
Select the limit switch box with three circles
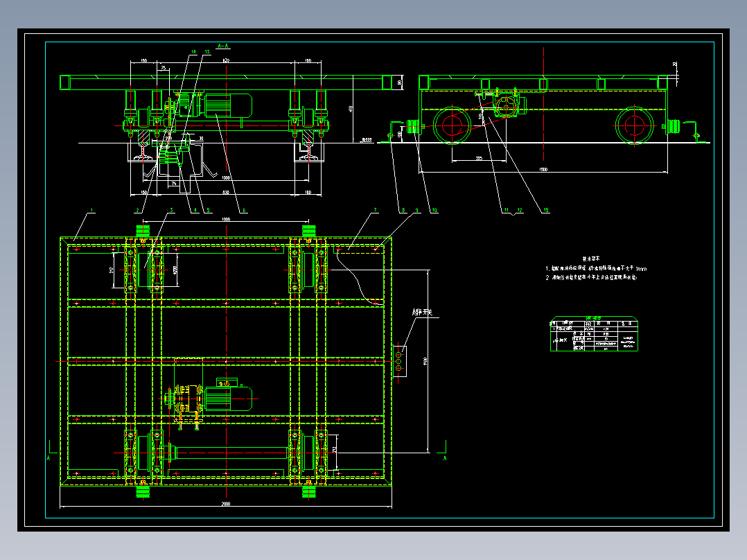pyautogui.click(x=400, y=361)
